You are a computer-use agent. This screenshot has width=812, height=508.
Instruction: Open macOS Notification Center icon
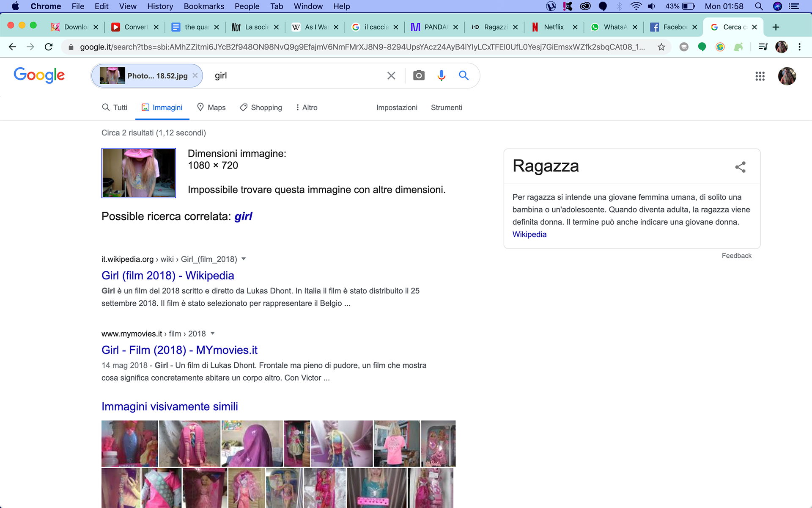(x=794, y=6)
